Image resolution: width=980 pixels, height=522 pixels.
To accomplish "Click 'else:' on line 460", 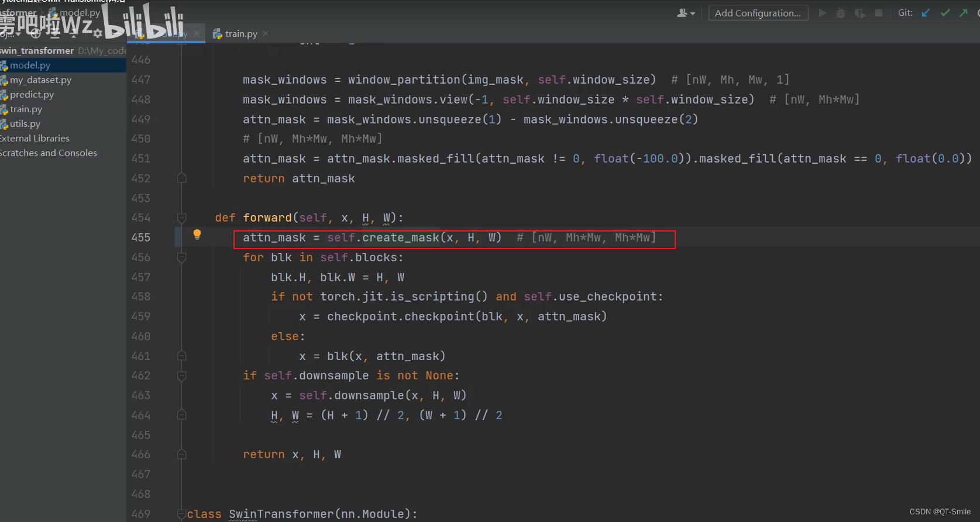I will click(288, 336).
